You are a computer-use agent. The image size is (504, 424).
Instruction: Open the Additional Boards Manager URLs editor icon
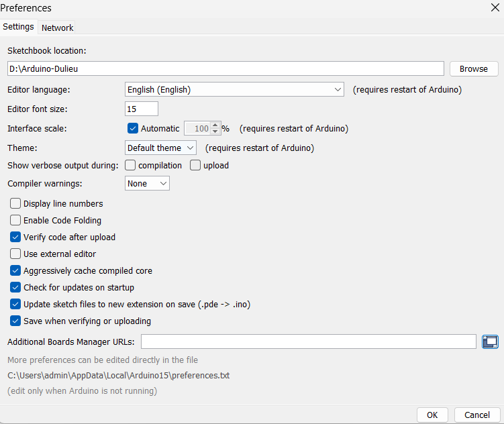point(490,341)
